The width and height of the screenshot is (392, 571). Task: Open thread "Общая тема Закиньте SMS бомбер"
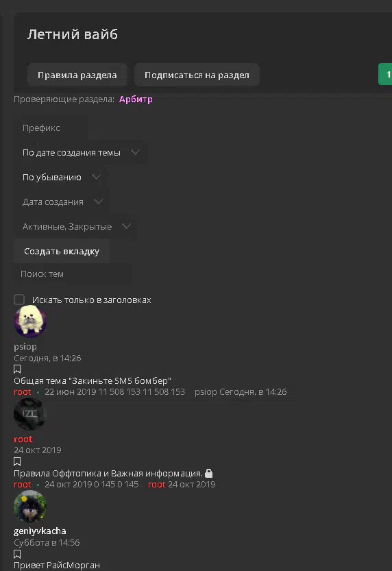93,380
